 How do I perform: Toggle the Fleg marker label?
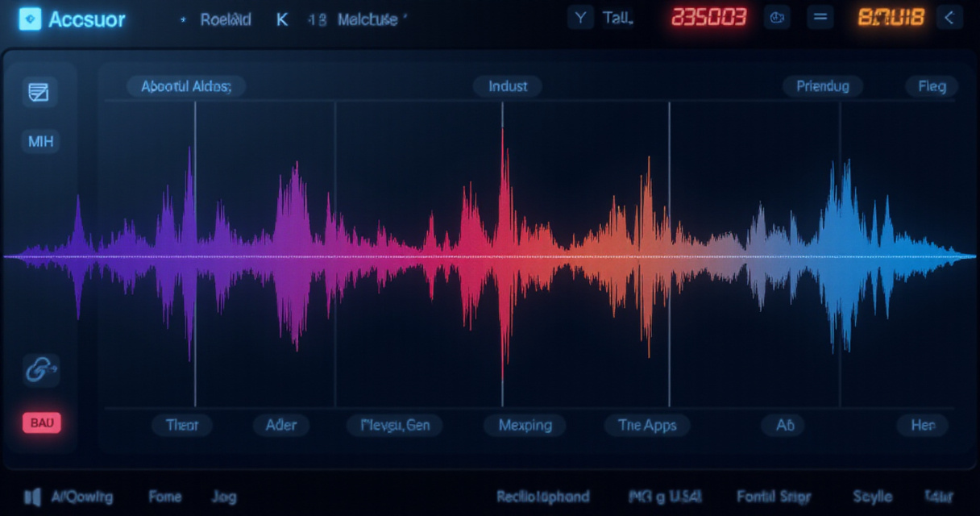(x=932, y=86)
